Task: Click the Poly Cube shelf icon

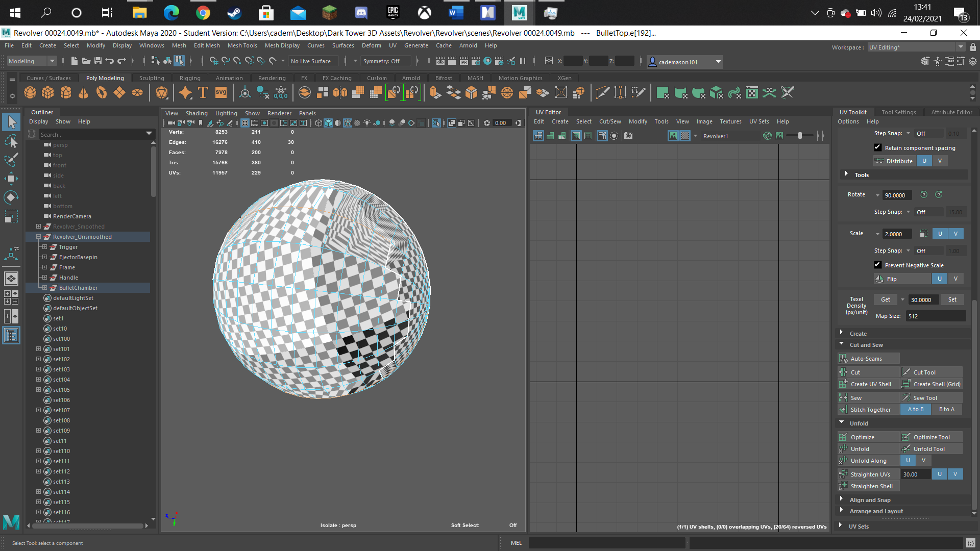Action: click(x=48, y=92)
